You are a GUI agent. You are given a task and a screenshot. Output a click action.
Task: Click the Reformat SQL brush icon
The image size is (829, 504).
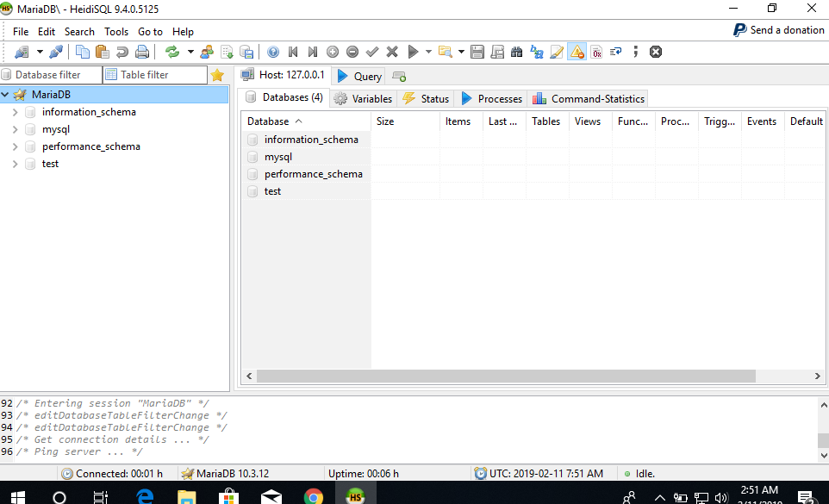[557, 52]
